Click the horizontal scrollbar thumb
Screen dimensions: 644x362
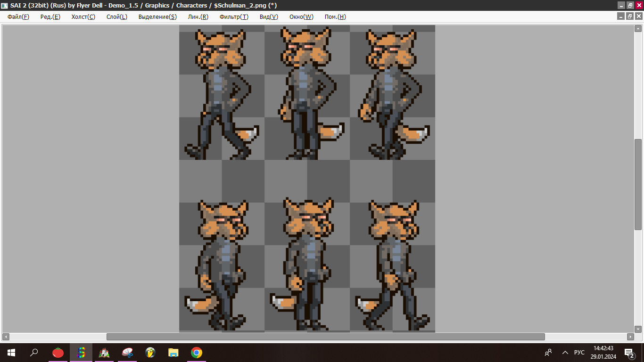click(x=326, y=337)
